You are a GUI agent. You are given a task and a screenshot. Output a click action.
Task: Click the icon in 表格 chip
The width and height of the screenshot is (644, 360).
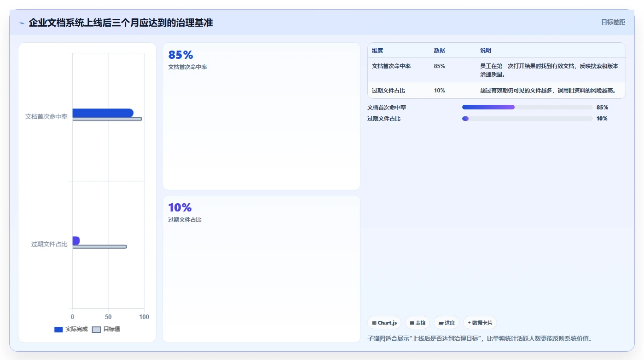(412, 323)
